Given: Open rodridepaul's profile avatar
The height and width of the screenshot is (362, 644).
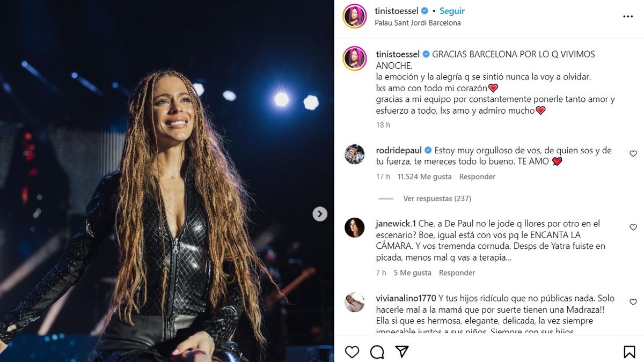Looking at the screenshot, I should [x=355, y=154].
